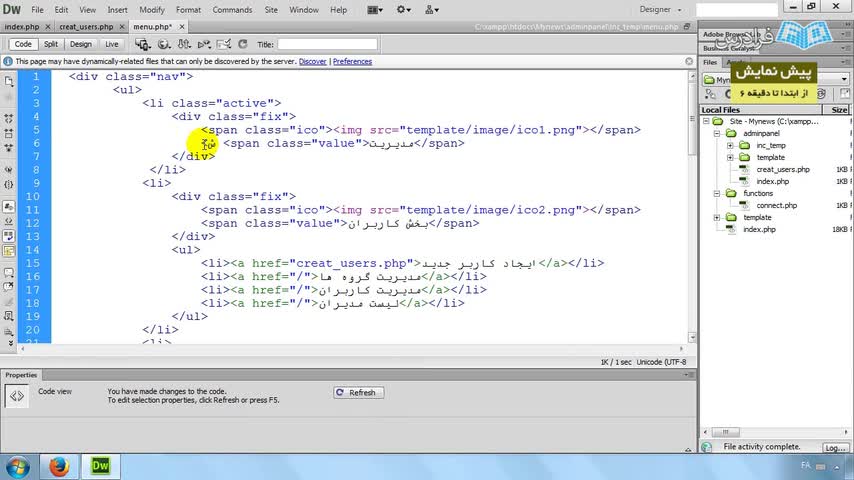Close the menu.php document tab
Viewport: 854px width, 480px height.
point(182,26)
